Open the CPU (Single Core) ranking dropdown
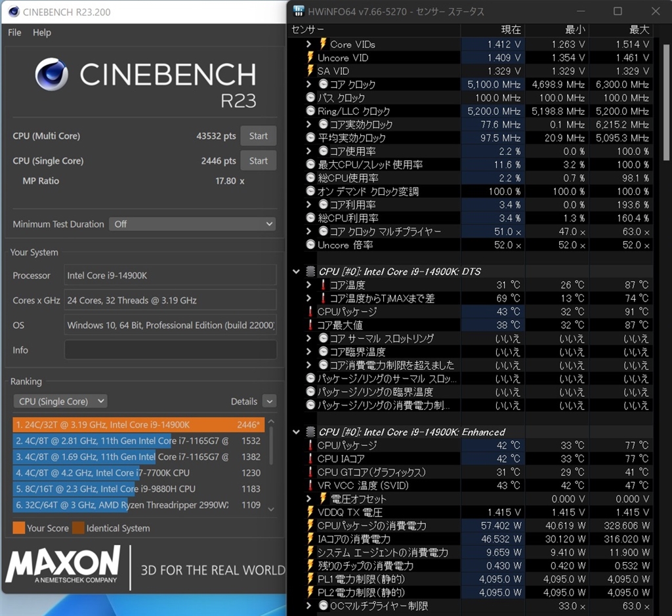 pos(60,401)
